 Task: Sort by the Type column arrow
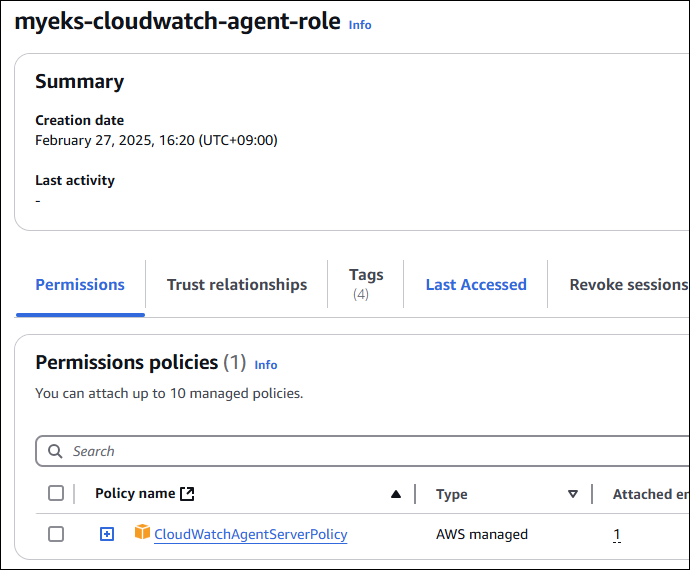[x=573, y=494]
